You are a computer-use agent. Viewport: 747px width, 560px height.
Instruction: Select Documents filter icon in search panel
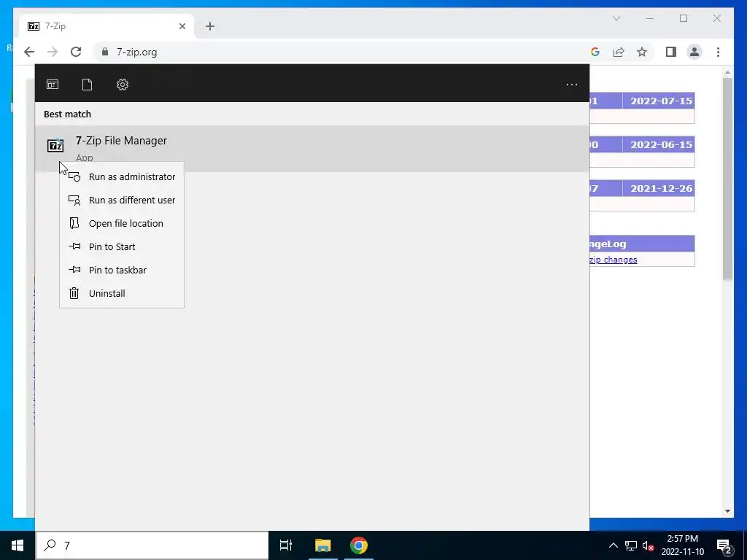click(88, 85)
